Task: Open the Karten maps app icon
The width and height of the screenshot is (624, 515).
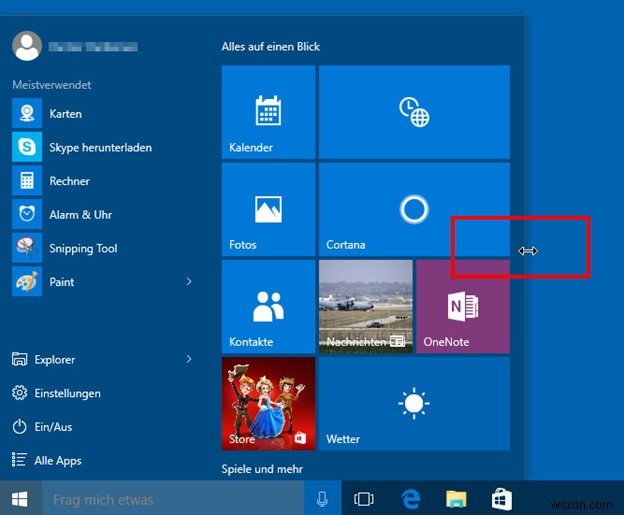Action: coord(27,113)
